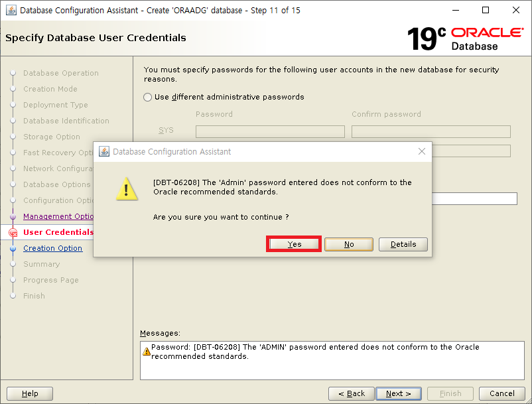Click the Java icon in dialog title bar
This screenshot has width=532, height=404.
(x=104, y=151)
